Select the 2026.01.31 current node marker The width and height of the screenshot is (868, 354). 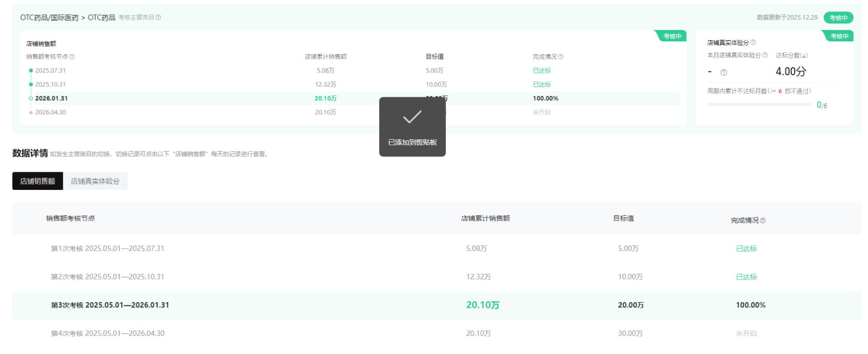pyautogui.click(x=31, y=98)
